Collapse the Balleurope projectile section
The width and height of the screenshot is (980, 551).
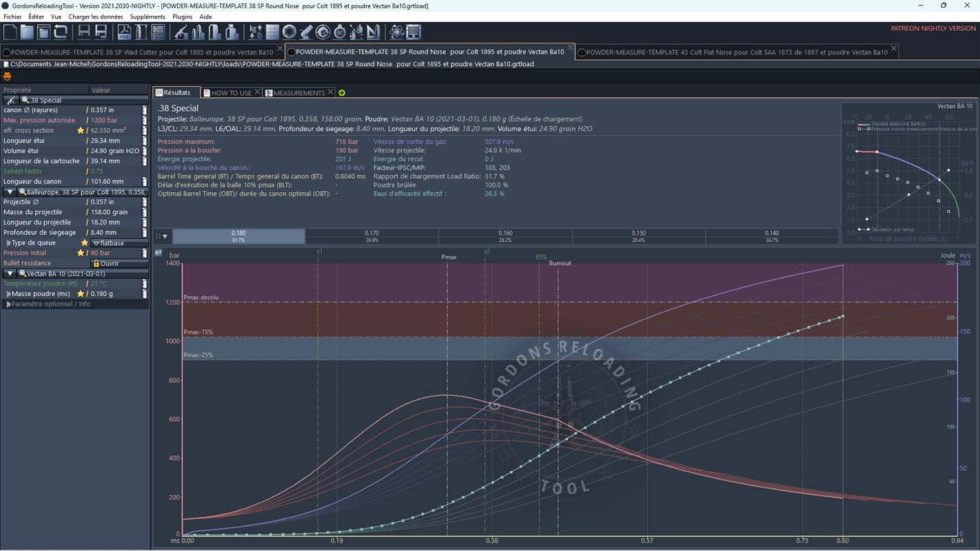tap(10, 192)
